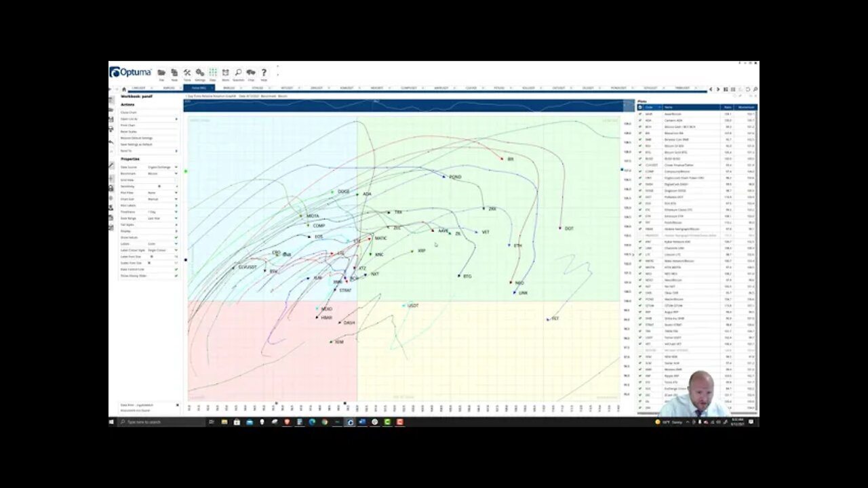Expand the Display section
The image size is (868, 488).
tap(149, 231)
